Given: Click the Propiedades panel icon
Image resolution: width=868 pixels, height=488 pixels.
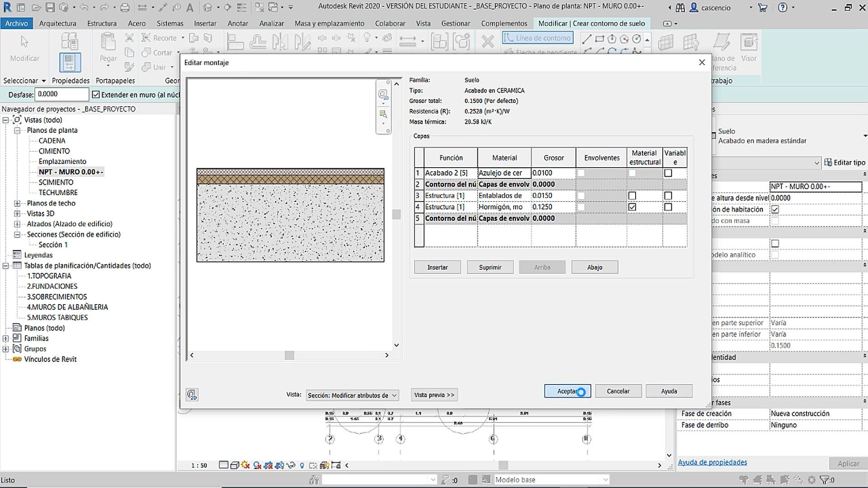Looking at the screenshot, I should [70, 62].
